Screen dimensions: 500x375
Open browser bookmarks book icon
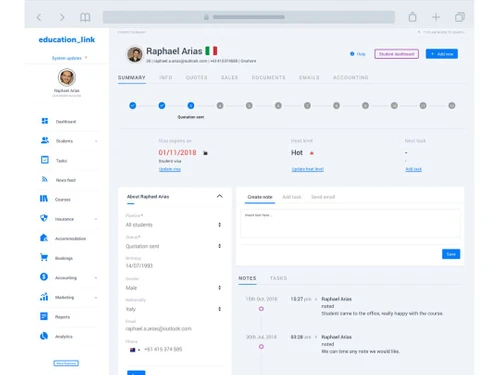pyautogui.click(x=85, y=17)
